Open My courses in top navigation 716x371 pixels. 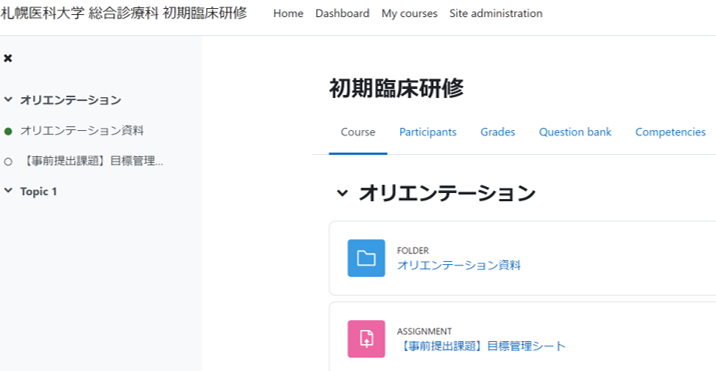410,14
